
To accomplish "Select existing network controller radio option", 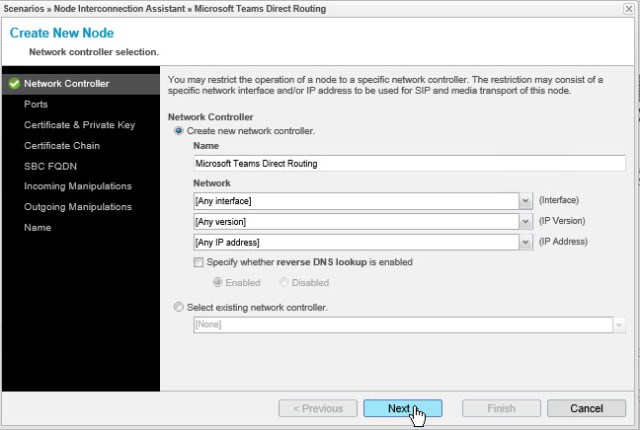I will 179,307.
